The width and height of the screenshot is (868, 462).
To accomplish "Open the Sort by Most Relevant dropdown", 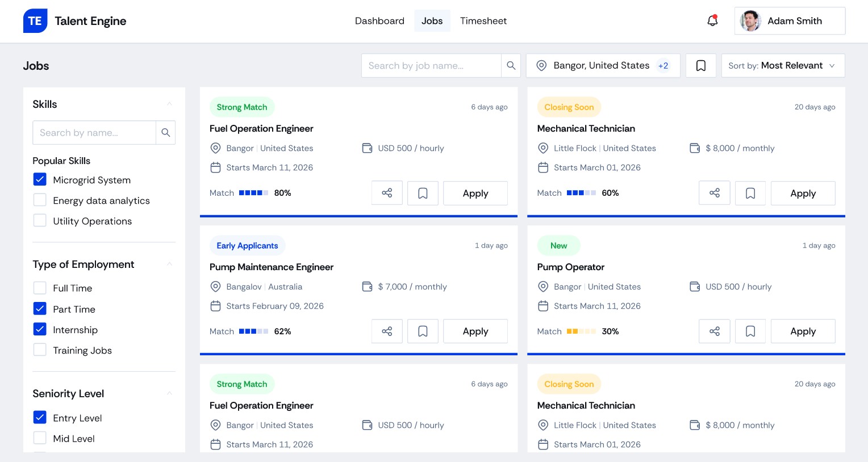I will [x=783, y=66].
